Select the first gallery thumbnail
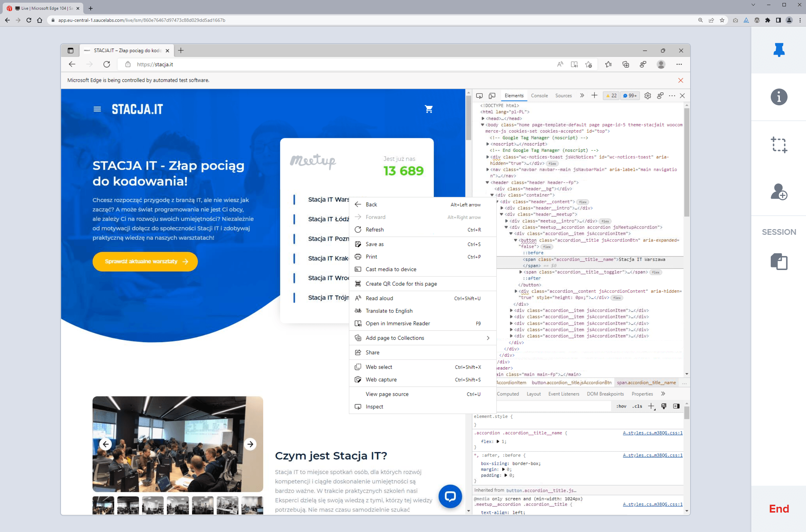Screen dimensions: 806x532 click(103, 505)
